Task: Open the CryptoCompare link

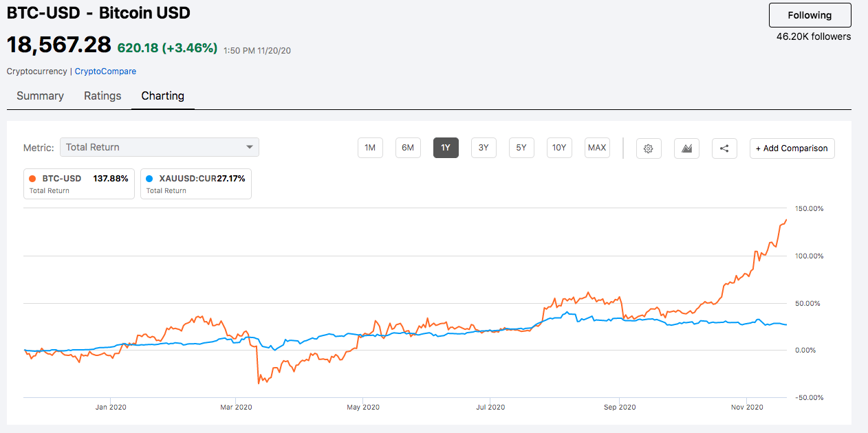Action: point(105,71)
